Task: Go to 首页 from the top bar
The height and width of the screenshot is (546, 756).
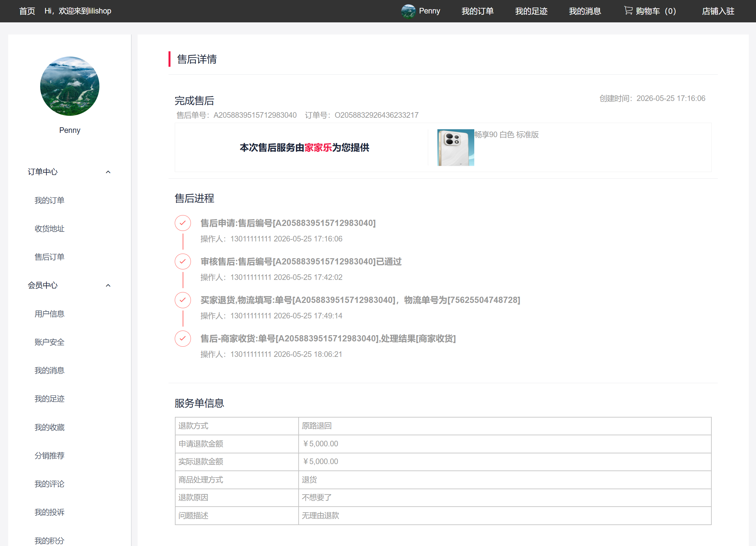Action: [x=27, y=11]
